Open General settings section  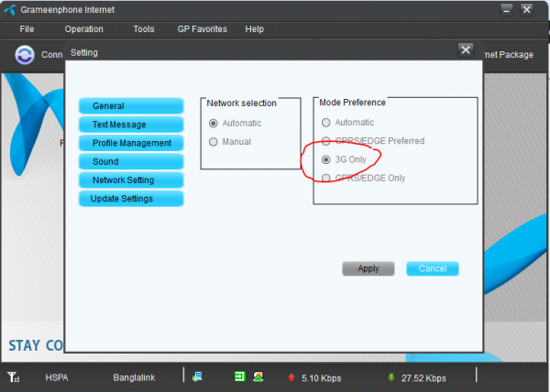[x=131, y=106]
